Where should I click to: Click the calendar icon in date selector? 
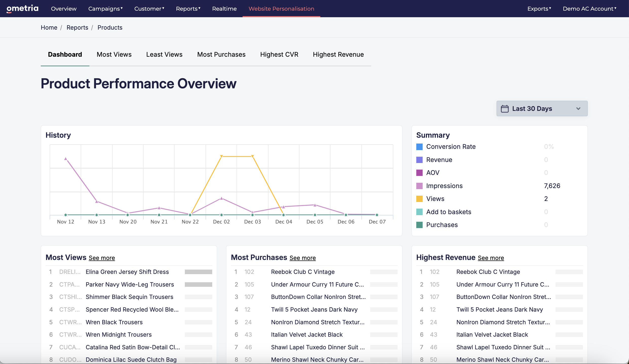(504, 109)
